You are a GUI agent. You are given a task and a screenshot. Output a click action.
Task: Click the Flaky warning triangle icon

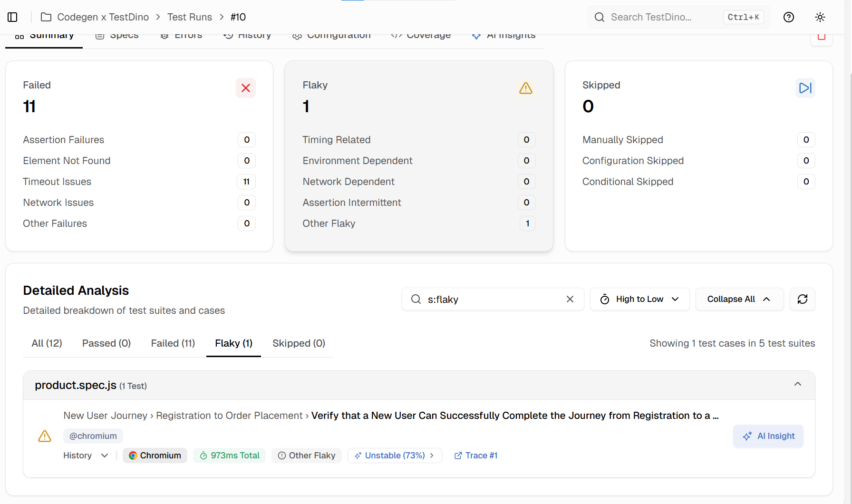[x=525, y=88]
